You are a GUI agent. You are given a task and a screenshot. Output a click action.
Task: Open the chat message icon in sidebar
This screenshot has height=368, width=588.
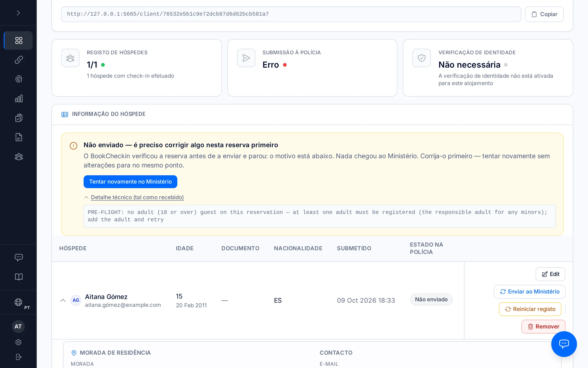click(x=18, y=258)
